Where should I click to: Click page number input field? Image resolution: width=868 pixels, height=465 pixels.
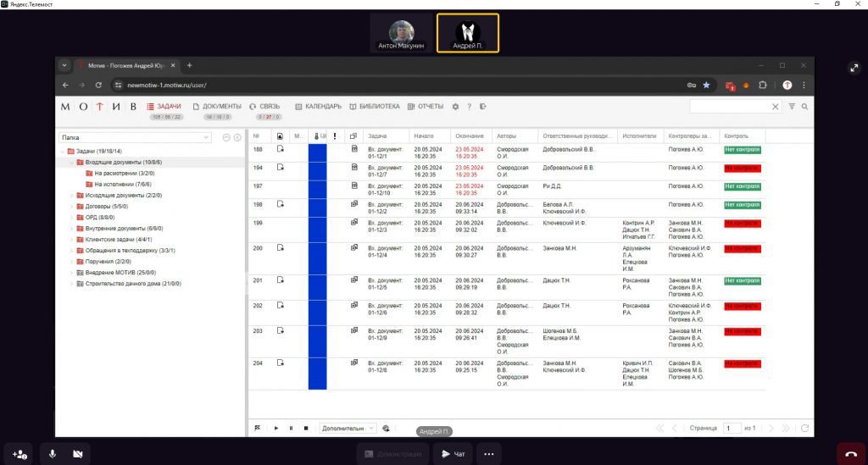coord(732,428)
